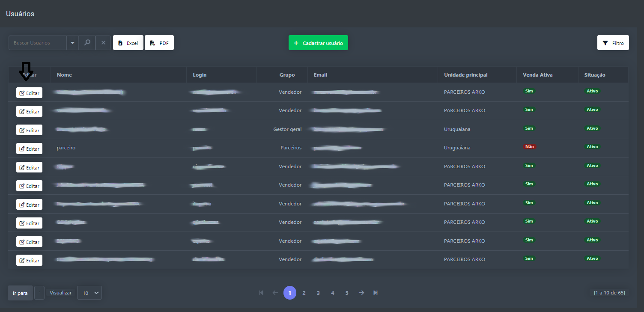Select page 5 in pagination
Screen dimensions: 644x312
point(347,293)
